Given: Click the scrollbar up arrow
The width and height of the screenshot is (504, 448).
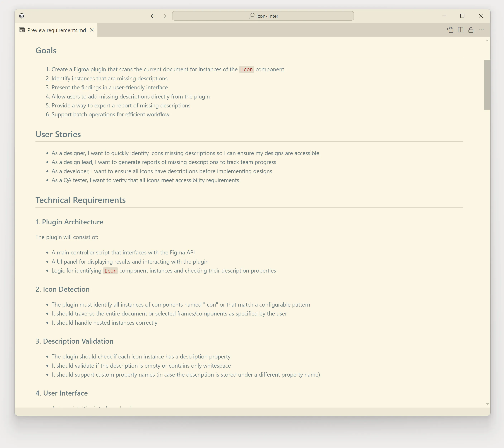Looking at the screenshot, I should click(487, 41).
